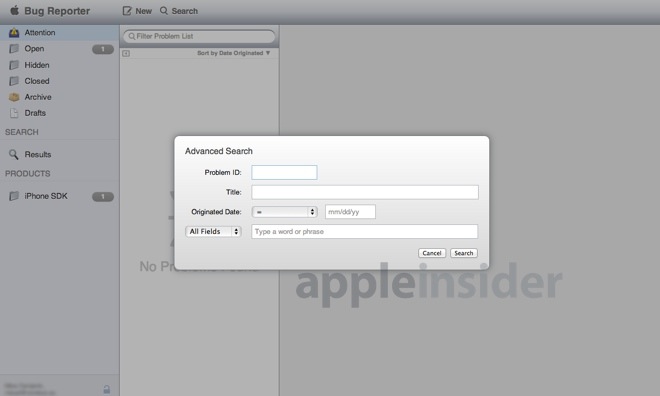
Task: Click the Results magnifier icon
Action: pos(14,154)
